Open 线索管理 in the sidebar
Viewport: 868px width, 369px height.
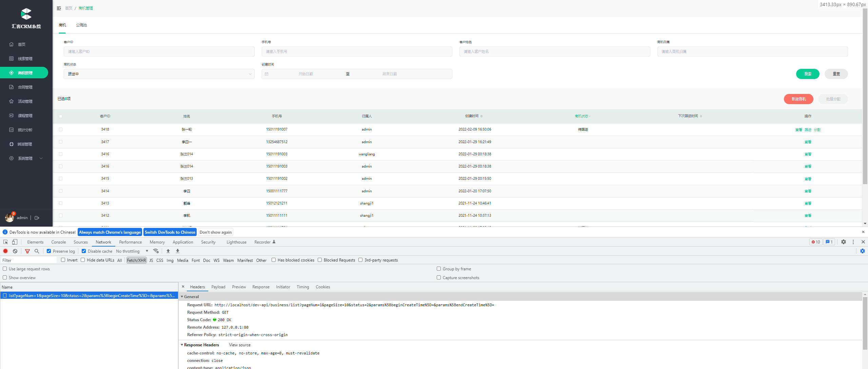point(25,59)
